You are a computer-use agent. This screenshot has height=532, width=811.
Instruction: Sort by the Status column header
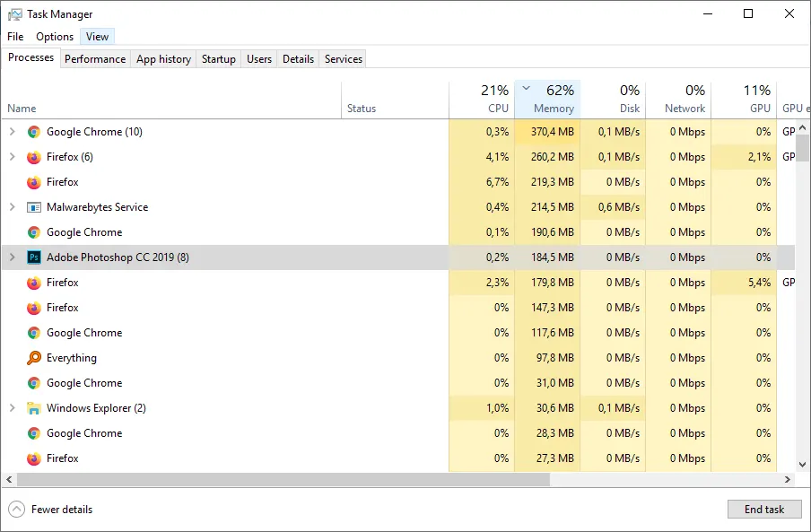click(x=396, y=100)
